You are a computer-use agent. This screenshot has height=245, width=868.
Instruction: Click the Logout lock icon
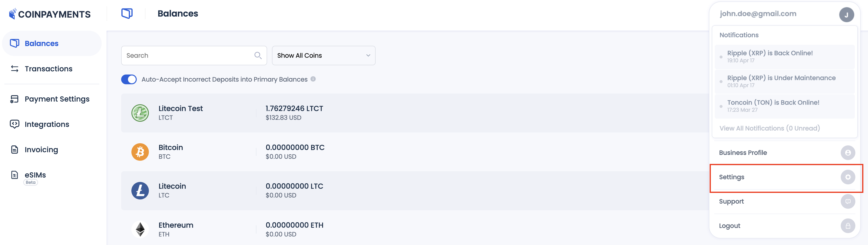coord(848,226)
